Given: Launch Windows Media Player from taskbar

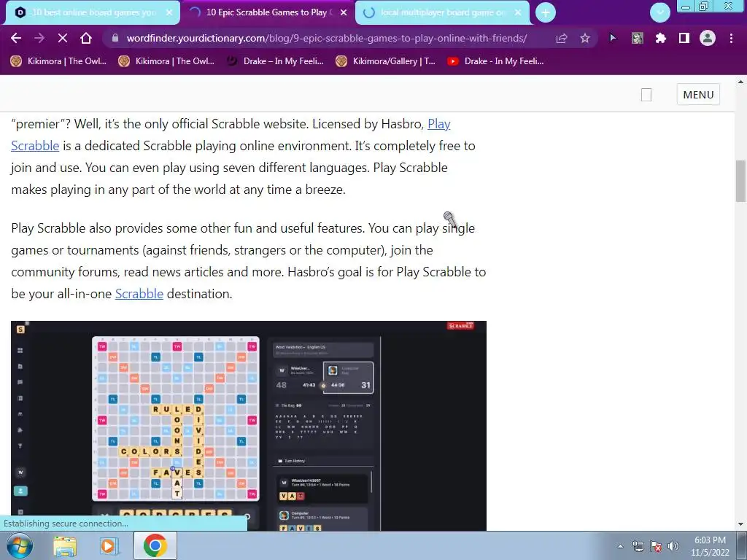Looking at the screenshot, I should click(109, 545).
